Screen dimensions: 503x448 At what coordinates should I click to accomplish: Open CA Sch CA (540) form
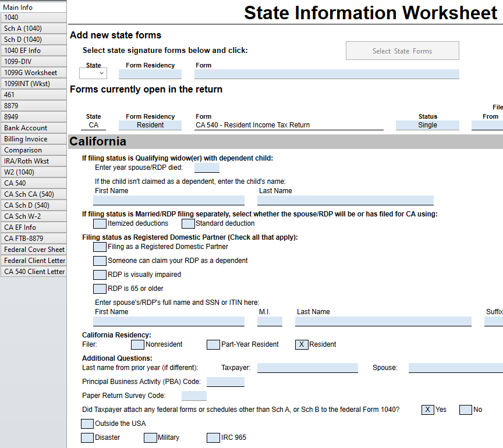(x=33, y=194)
